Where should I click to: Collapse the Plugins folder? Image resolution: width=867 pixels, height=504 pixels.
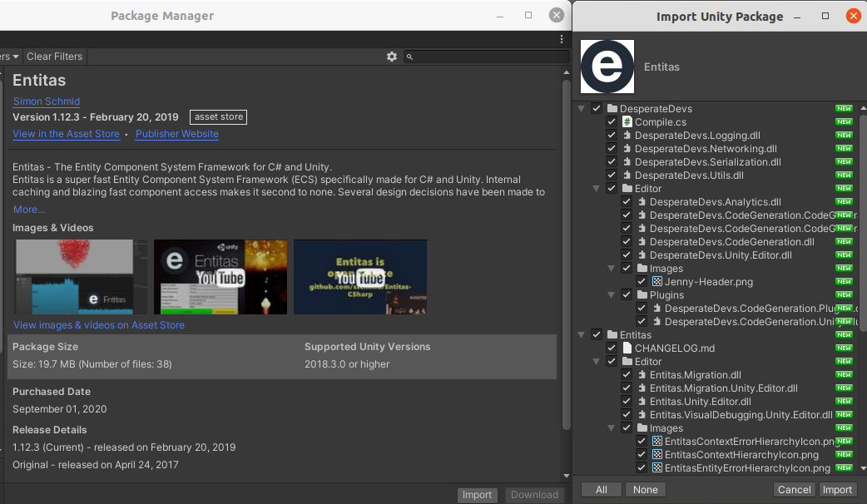(611, 294)
